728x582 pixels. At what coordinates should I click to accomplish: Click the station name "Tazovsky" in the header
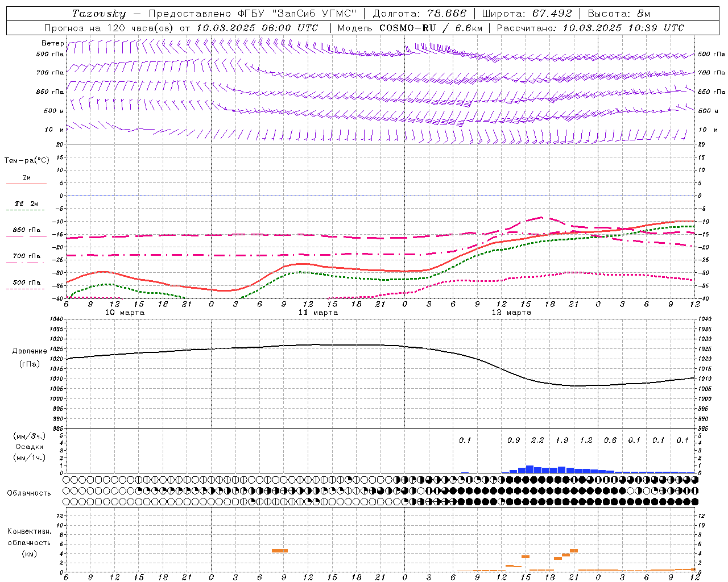tap(99, 14)
